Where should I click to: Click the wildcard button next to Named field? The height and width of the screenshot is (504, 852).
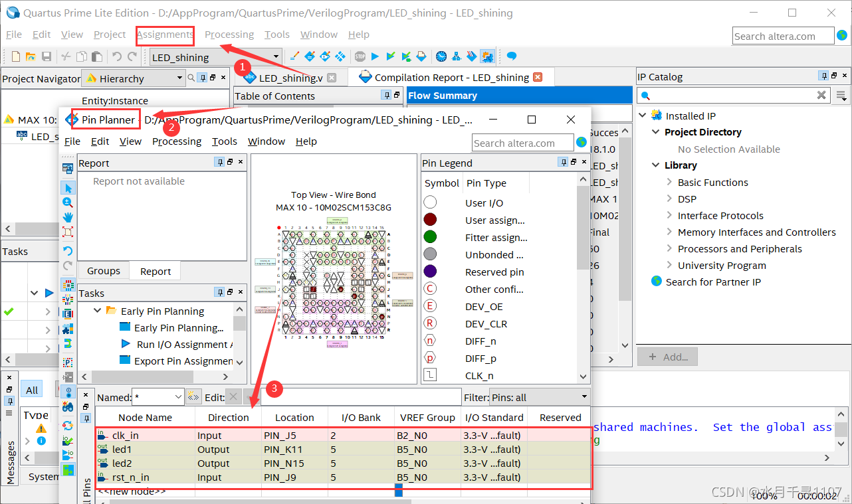click(193, 397)
